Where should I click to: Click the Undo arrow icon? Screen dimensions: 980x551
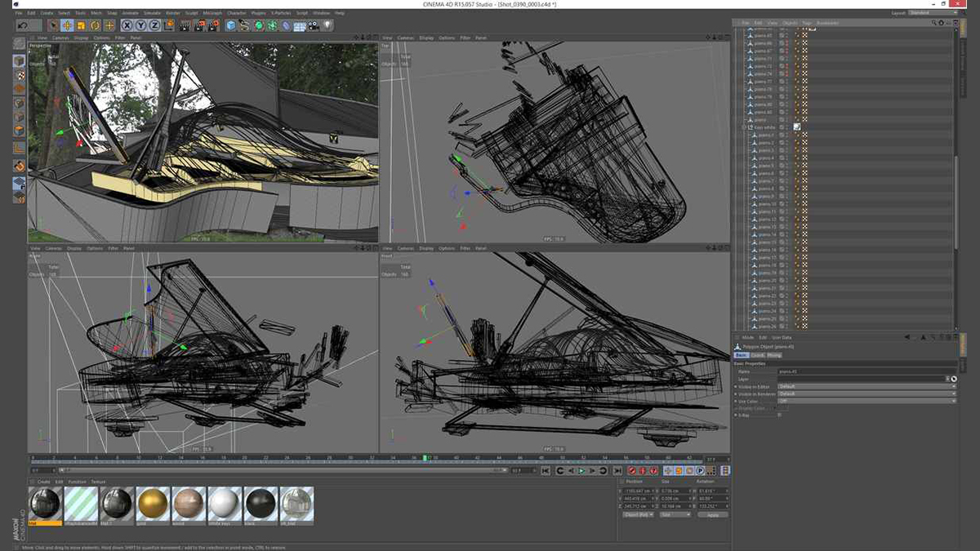click(x=24, y=25)
